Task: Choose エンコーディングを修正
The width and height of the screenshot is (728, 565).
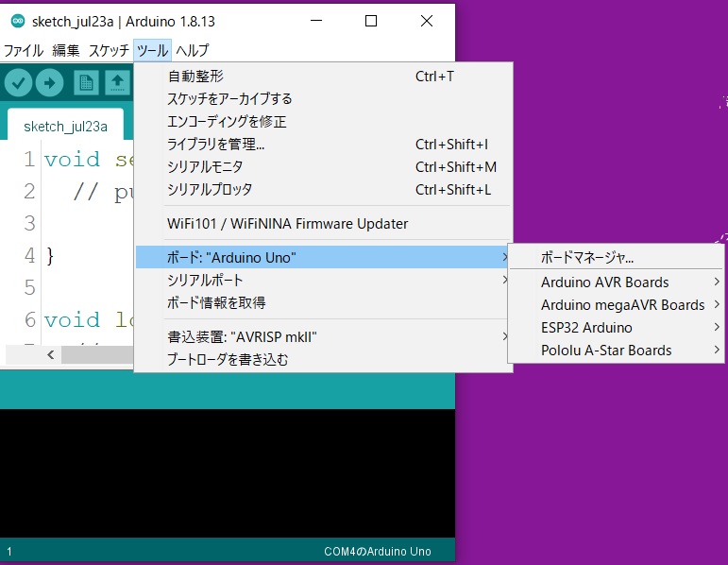Action: coord(324,121)
